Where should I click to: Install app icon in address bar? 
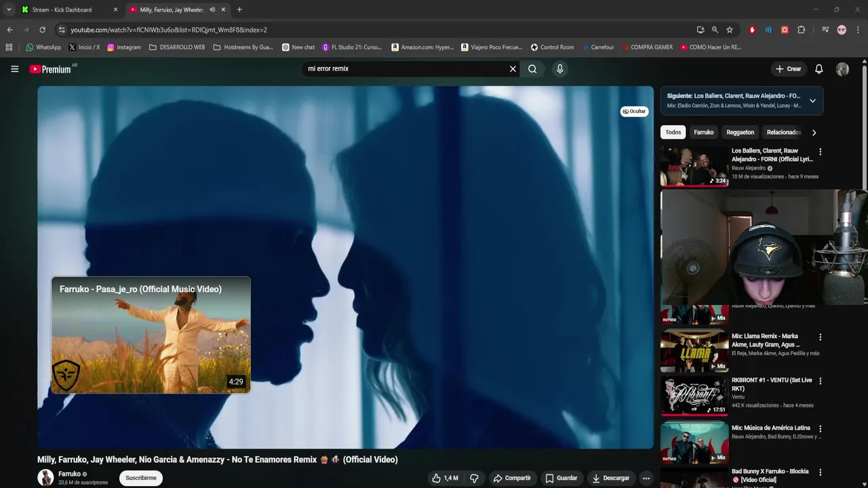[700, 30]
